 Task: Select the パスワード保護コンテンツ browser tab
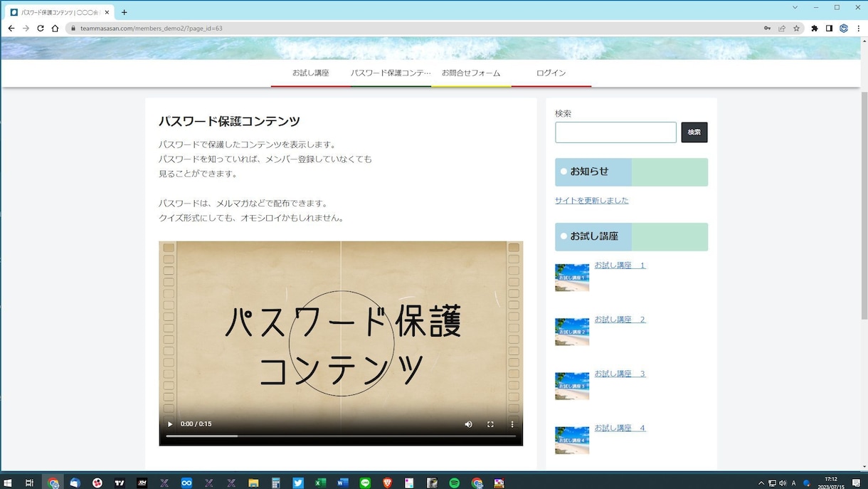pos(60,12)
